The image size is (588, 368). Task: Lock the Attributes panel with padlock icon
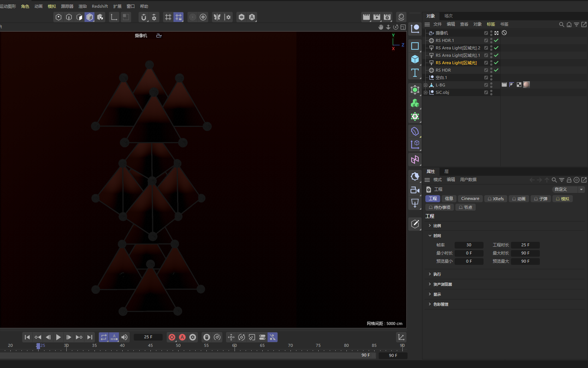[x=569, y=180]
